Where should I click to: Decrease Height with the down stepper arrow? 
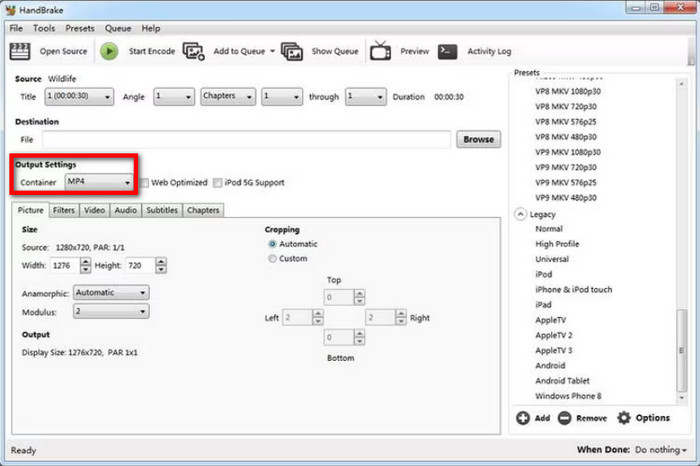[x=161, y=270]
